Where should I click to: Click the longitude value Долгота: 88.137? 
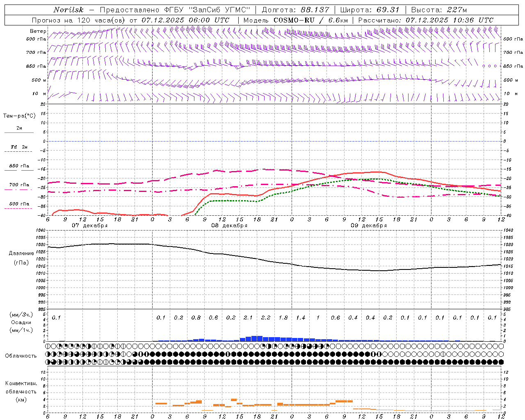coord(295,10)
